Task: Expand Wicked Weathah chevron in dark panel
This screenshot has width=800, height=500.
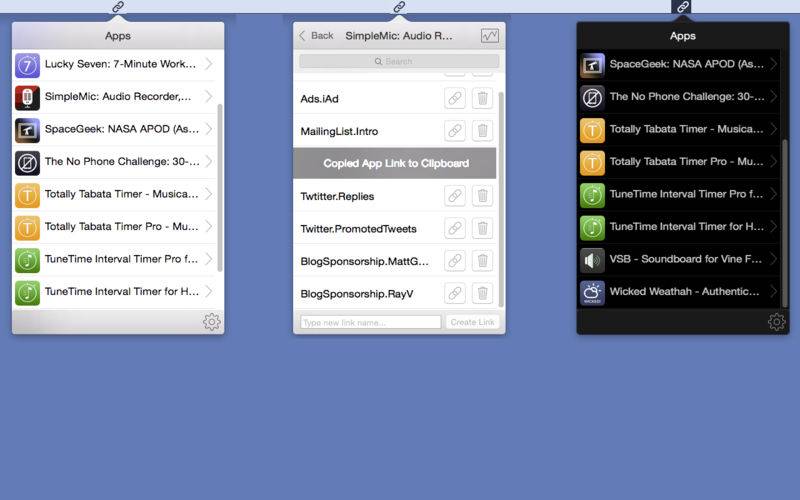Action: coord(773,293)
